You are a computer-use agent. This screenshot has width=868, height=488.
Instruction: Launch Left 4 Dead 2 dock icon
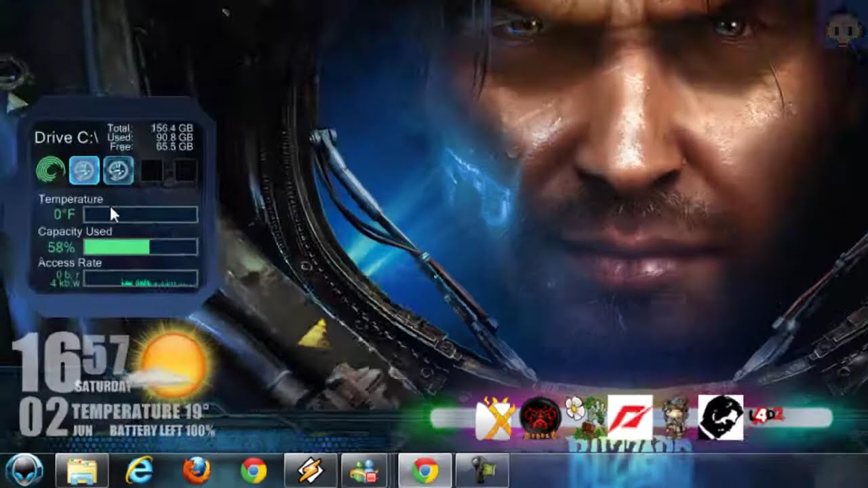[x=766, y=415]
